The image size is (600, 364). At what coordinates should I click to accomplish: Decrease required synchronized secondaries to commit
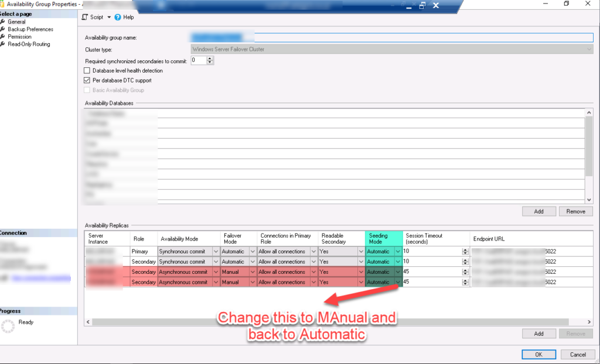pos(210,62)
